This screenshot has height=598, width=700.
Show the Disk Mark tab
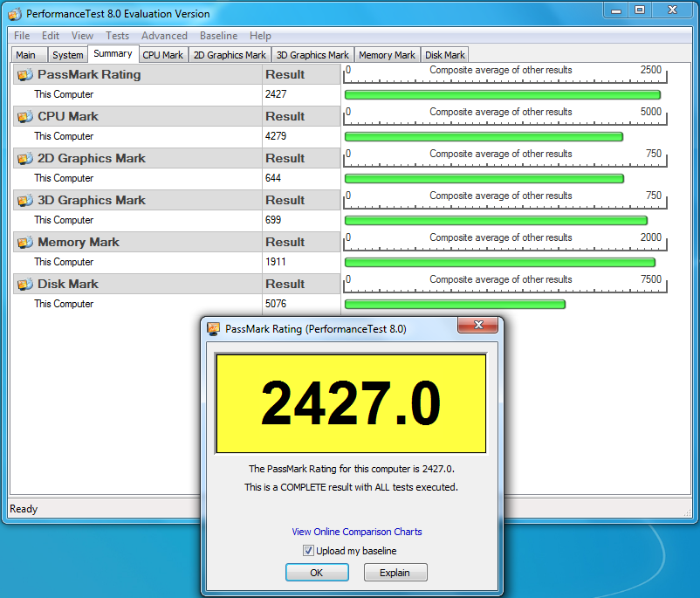tap(444, 55)
